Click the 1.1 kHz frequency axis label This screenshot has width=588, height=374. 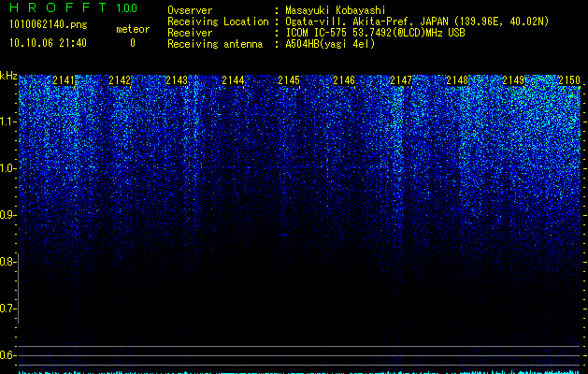7,122
